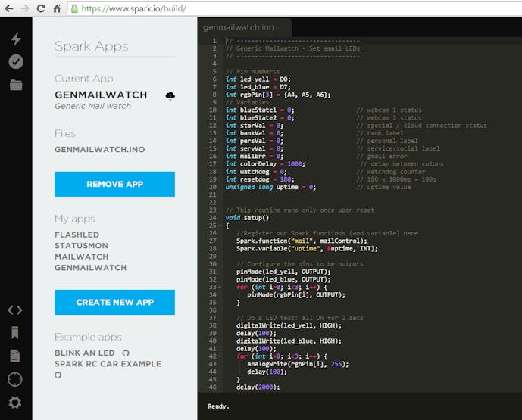Click the delay(2000); line
522x420 pixels.
pos(258,387)
